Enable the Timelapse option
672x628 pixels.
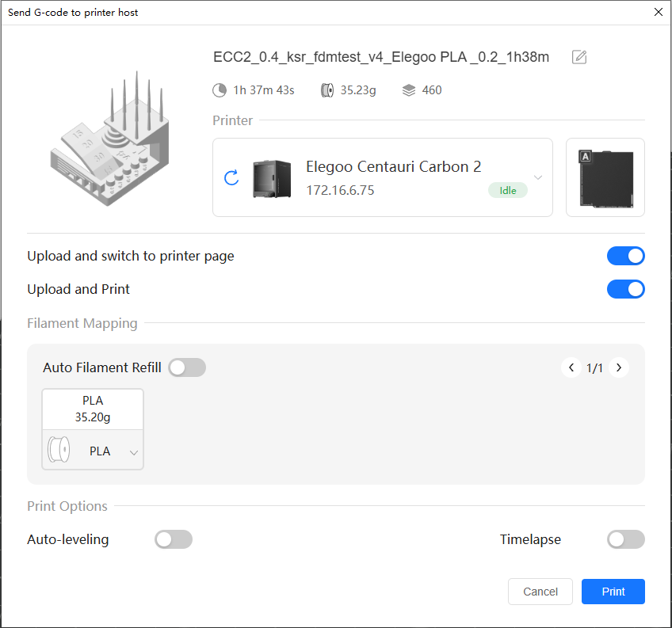[625, 539]
